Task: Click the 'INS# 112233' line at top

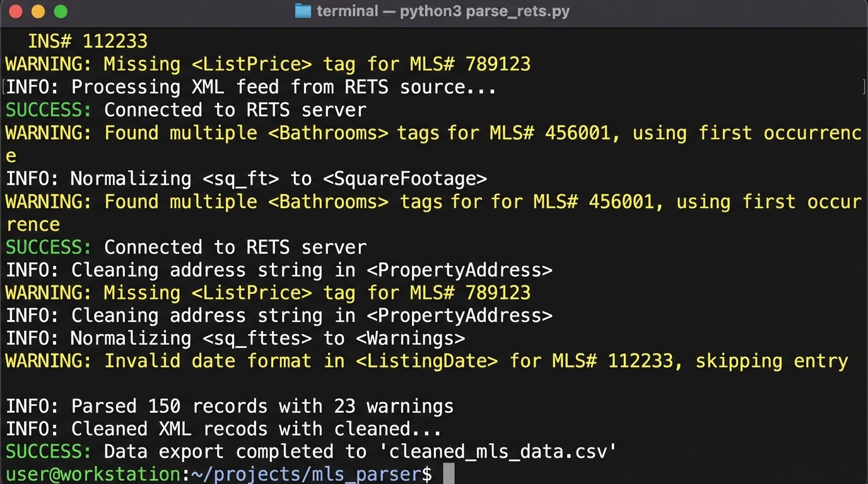Action: point(87,42)
